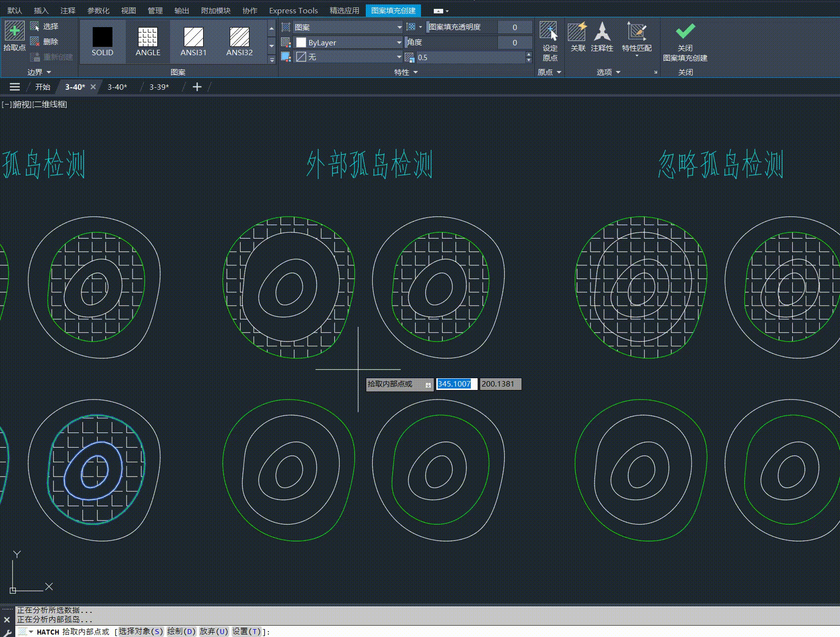Open the 参数化 ribbon tab
The width and height of the screenshot is (840, 637).
98,10
